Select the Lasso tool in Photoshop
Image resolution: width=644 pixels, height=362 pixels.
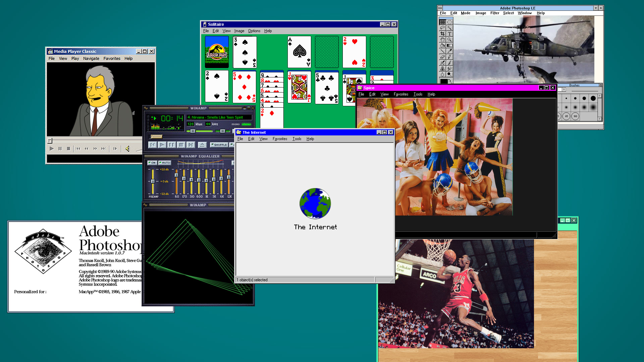coord(442,28)
